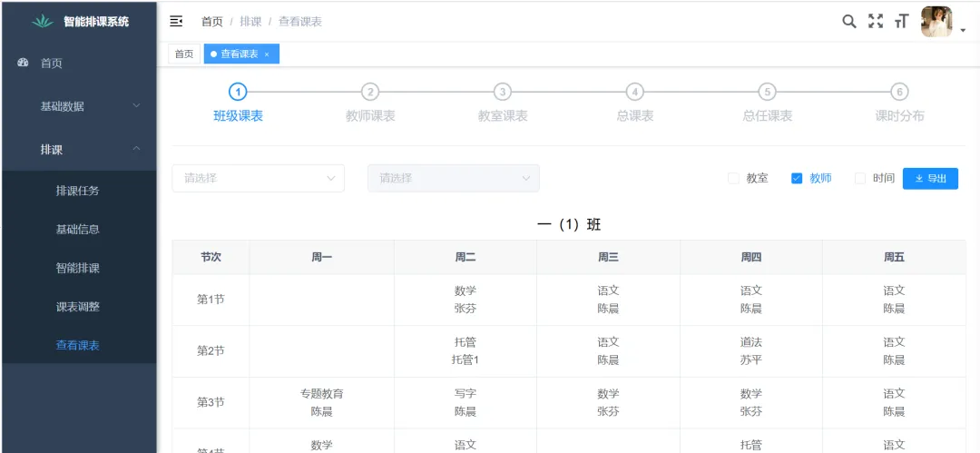Select step 2 教师课表 circle
Screen dimensions: 980x453
tap(370, 92)
